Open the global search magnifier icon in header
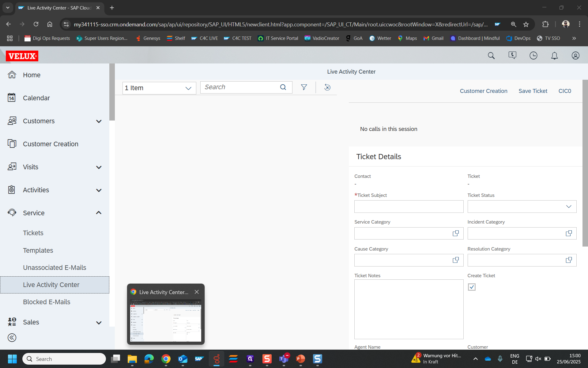 coord(491,56)
